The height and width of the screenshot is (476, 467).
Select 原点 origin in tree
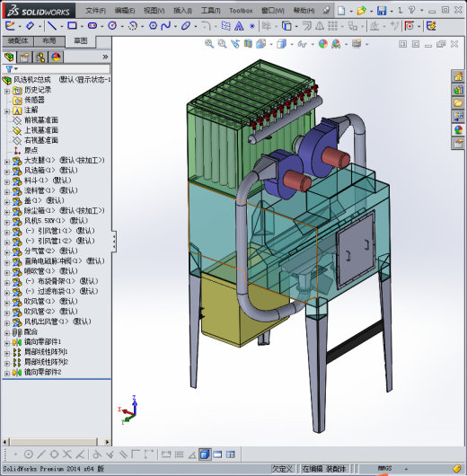[x=31, y=150]
